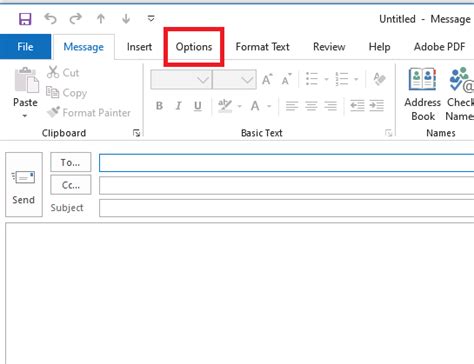Screen dimensions: 474x364
Task: Switch to the Insert tab
Action: (x=139, y=47)
